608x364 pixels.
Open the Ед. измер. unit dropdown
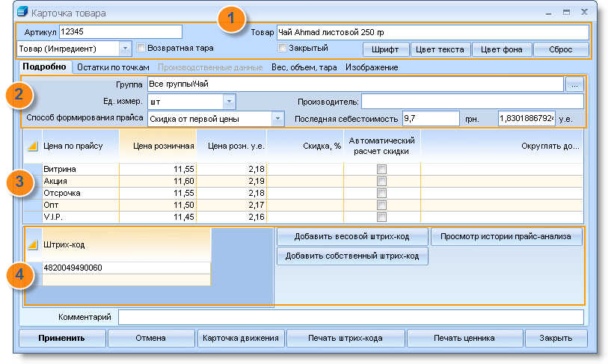[229, 102]
